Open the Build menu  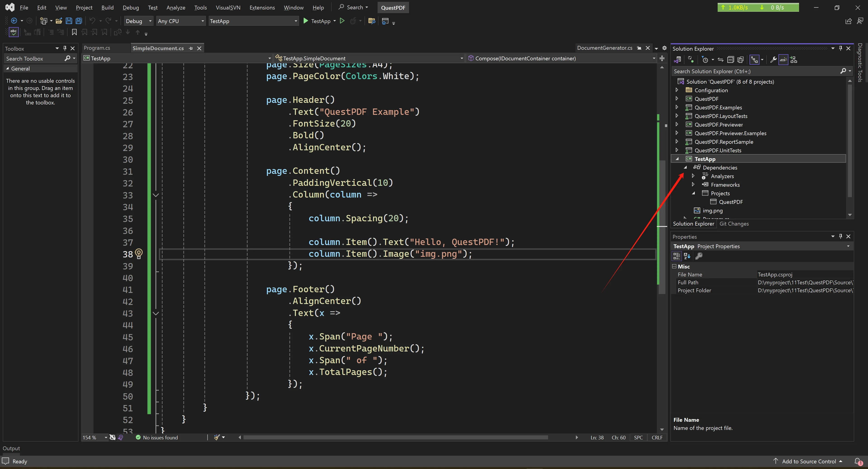click(107, 7)
